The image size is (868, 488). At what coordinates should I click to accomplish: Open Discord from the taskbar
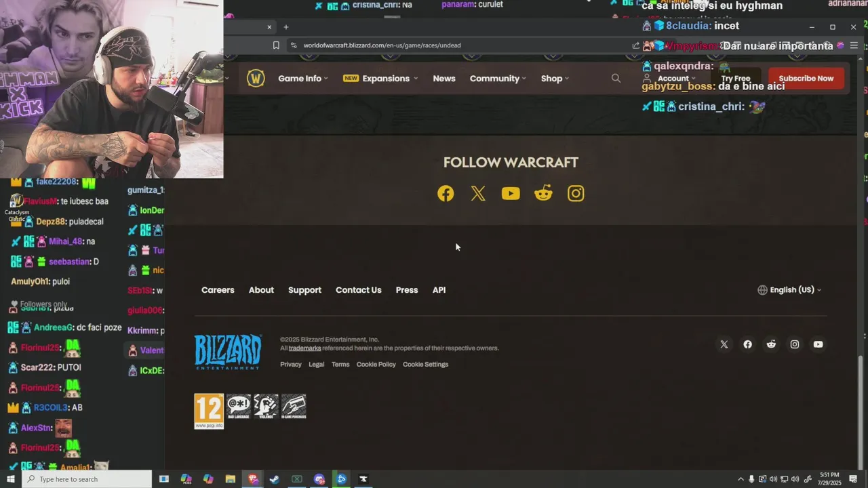coord(319,479)
